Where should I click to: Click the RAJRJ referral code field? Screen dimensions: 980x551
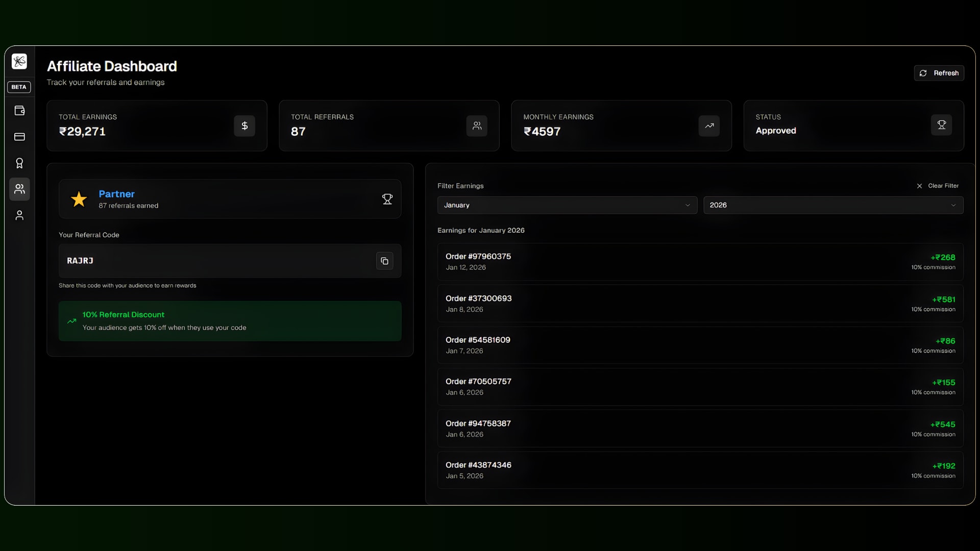[230, 261]
